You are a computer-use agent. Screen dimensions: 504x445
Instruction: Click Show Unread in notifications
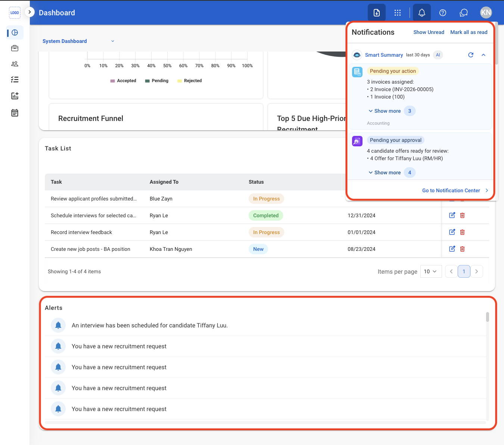[429, 32]
